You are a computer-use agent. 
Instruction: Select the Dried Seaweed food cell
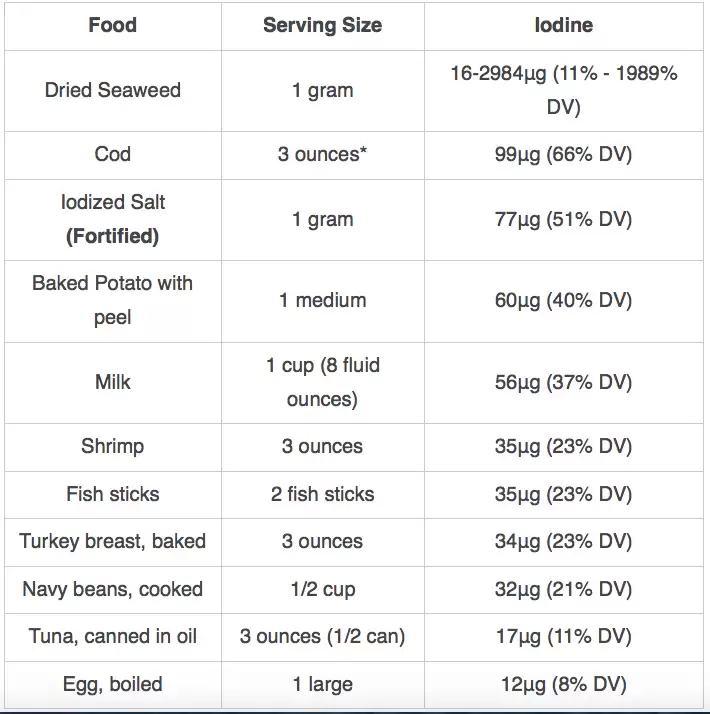coord(112,90)
